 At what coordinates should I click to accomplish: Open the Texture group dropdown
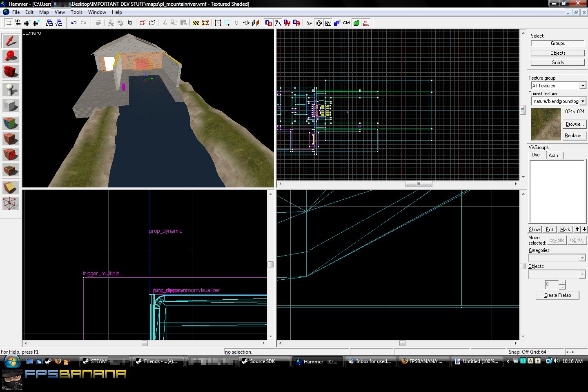point(583,86)
